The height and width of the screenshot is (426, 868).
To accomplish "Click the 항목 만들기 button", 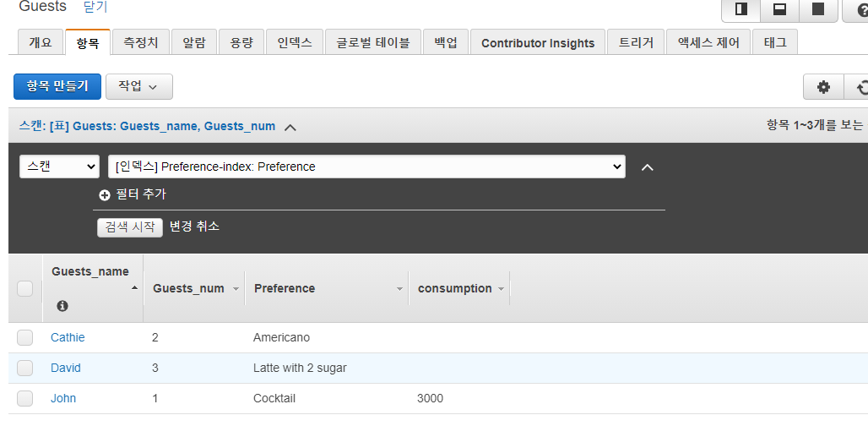I will 57,86.
